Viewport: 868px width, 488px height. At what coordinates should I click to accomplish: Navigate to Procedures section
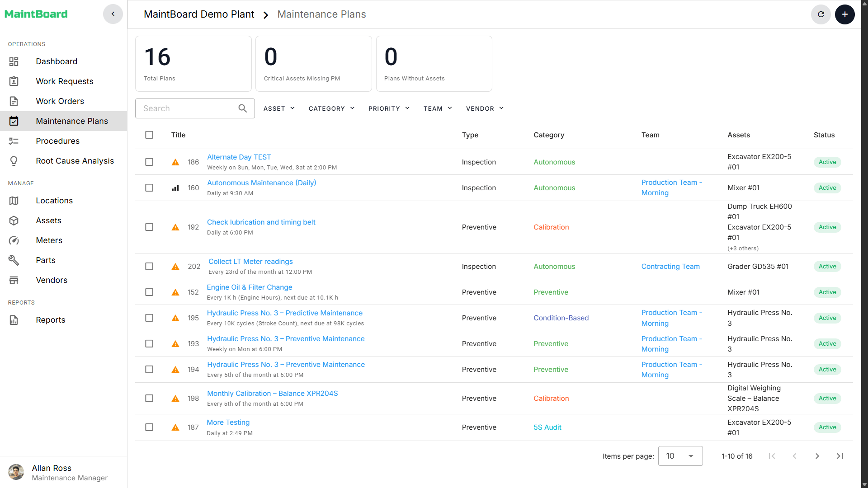click(x=57, y=141)
